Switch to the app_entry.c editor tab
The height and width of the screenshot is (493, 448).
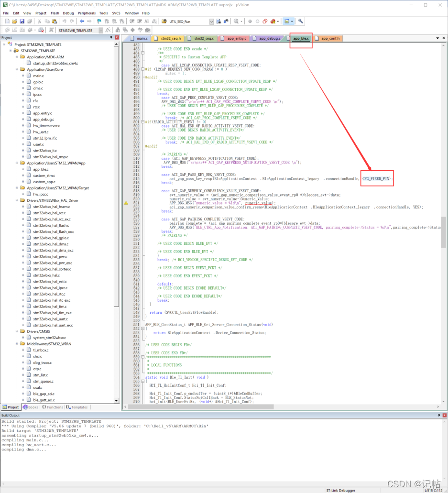click(x=234, y=38)
